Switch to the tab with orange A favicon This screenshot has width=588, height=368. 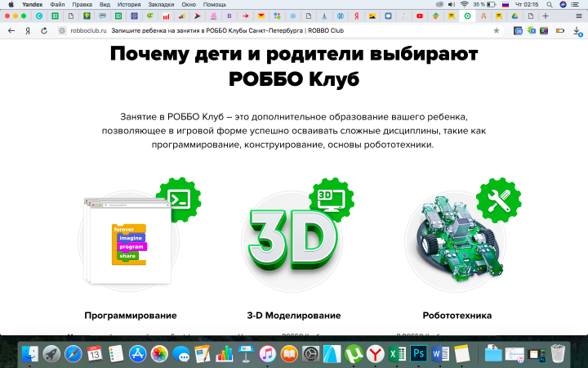point(483,16)
